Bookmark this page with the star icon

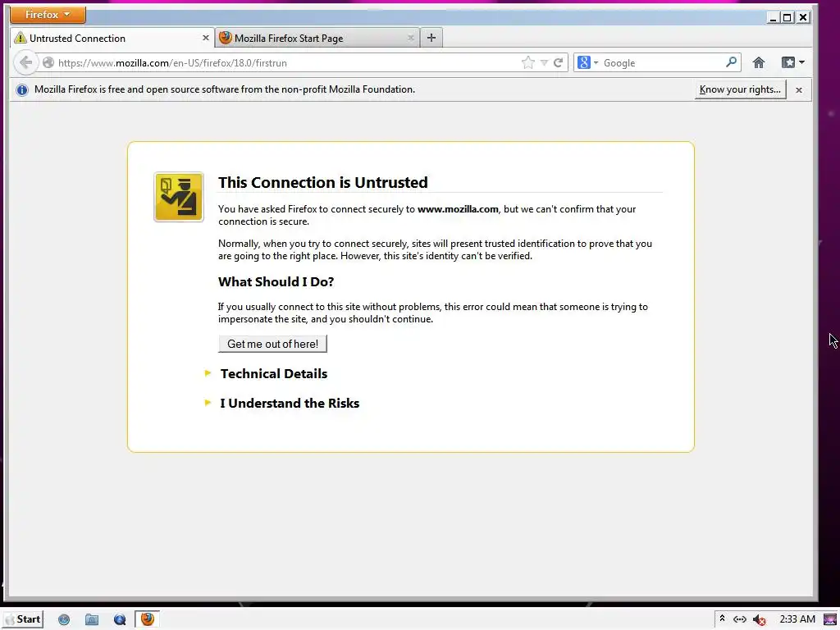pos(527,62)
